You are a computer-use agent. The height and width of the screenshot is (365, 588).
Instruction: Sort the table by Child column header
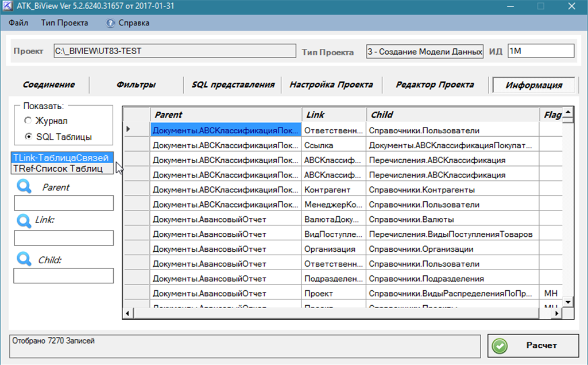(x=452, y=114)
